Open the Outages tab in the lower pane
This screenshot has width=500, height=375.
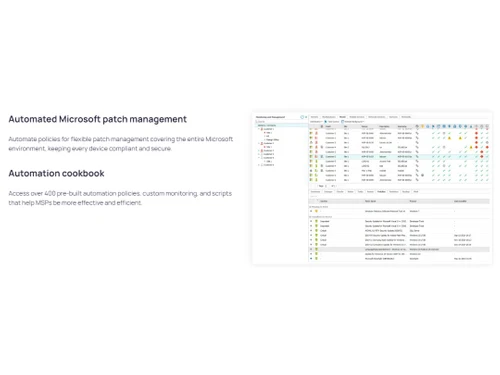[328, 192]
